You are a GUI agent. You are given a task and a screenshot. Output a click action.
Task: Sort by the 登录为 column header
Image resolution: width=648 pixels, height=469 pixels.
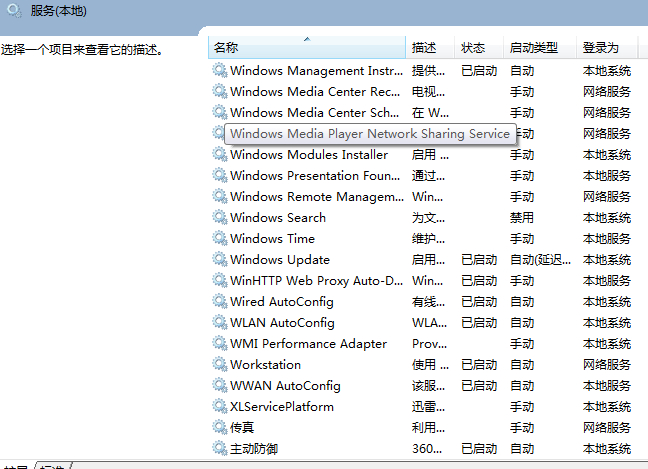(x=608, y=48)
